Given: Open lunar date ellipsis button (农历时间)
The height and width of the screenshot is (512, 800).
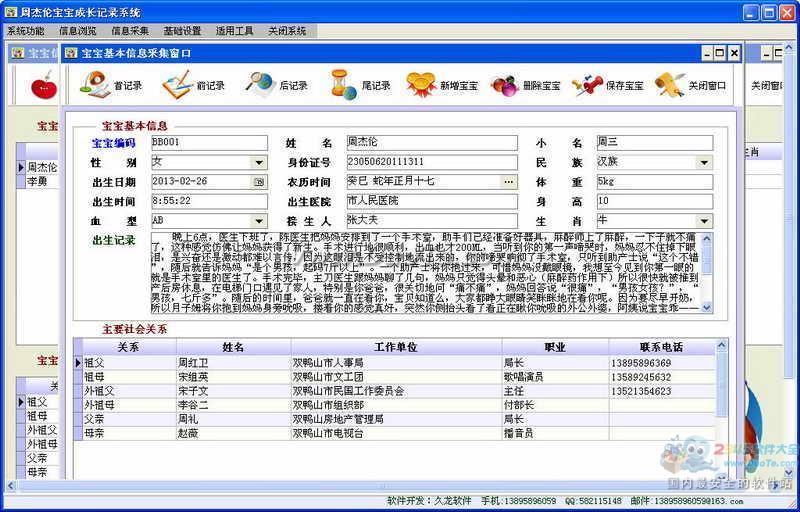Looking at the screenshot, I should click(x=509, y=182).
